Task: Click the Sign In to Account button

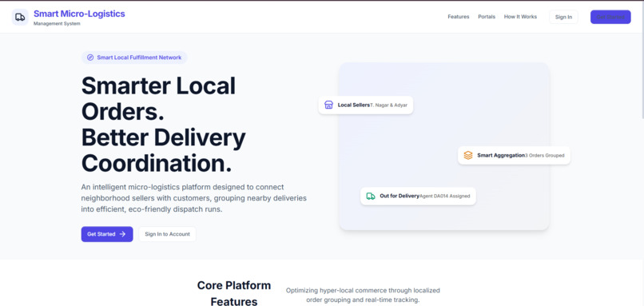Action: [167, 234]
